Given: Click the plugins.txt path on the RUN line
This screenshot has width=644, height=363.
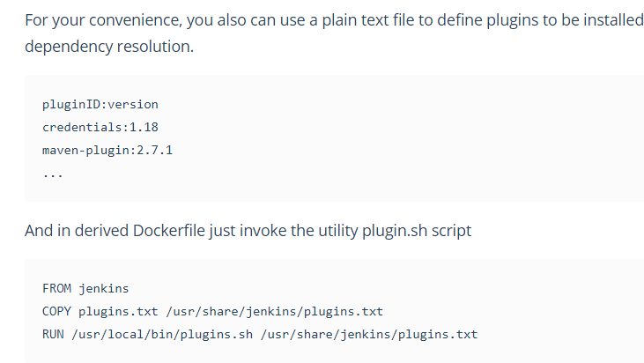Looking at the screenshot, I should [365, 335].
